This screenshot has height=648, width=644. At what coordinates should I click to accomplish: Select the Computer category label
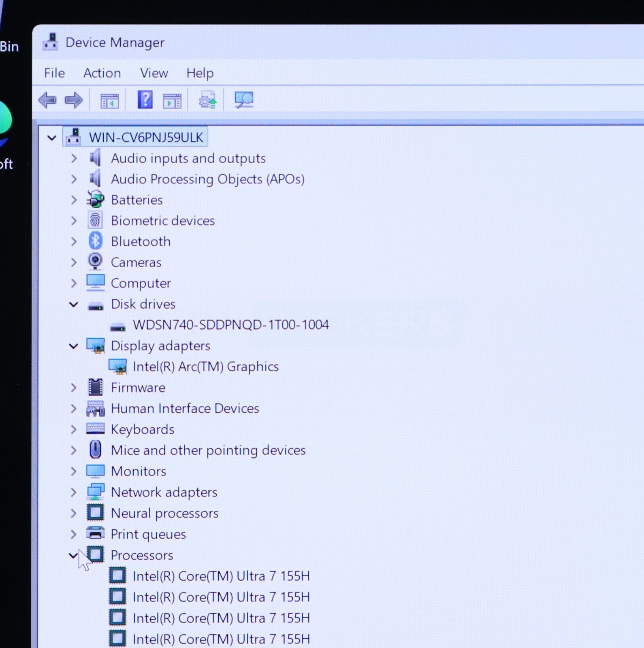point(141,283)
